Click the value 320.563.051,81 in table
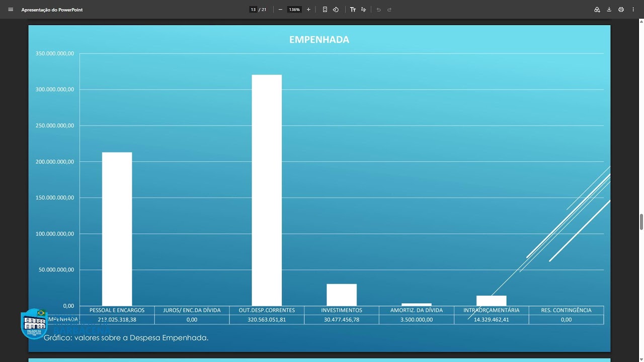 coord(267,319)
